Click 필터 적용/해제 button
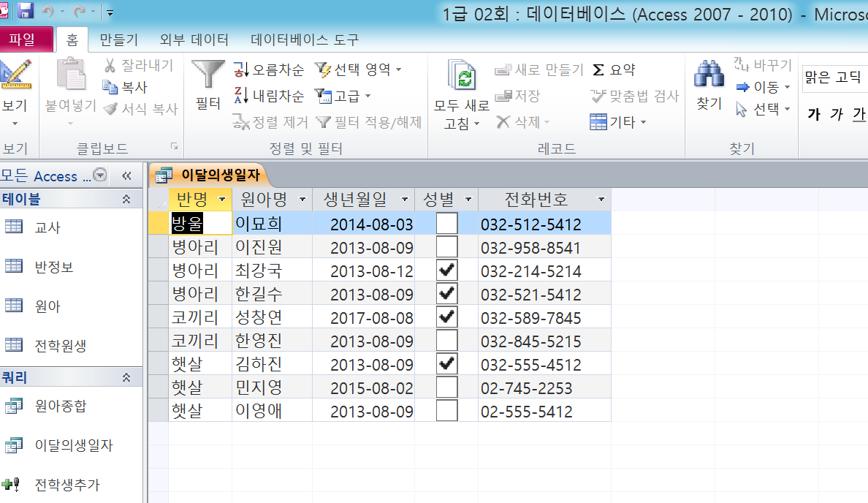The width and height of the screenshot is (868, 503). 368,122
